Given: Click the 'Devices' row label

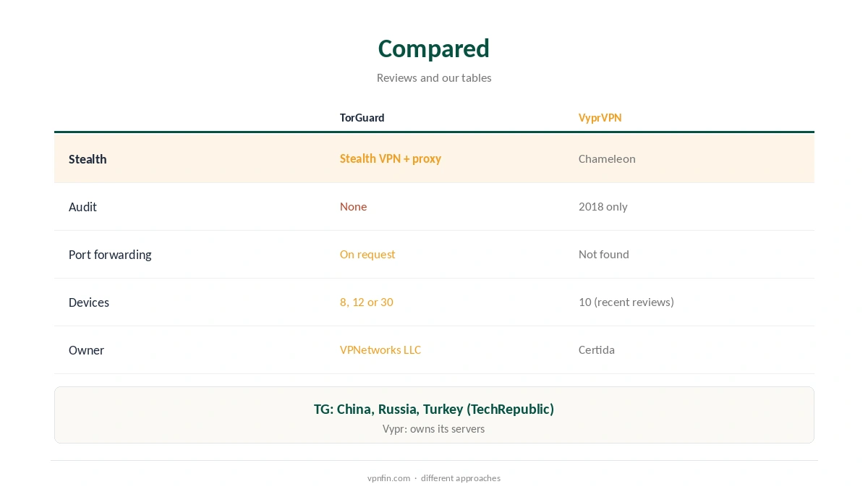Looking at the screenshot, I should click(x=89, y=302).
